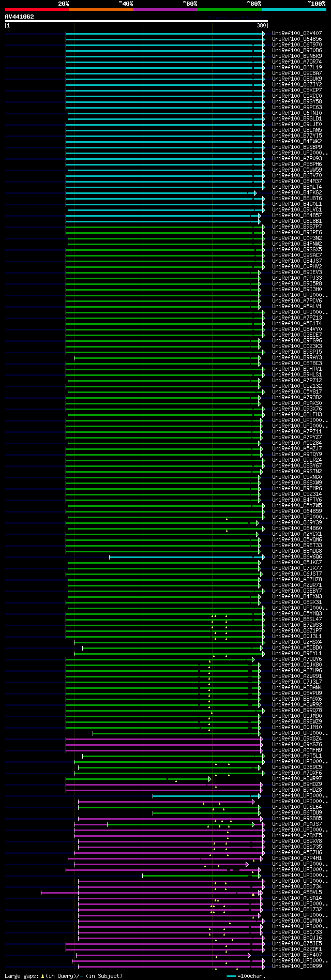This screenshot has width=331, height=980.
Task: Select the UniRef100_A2YCX1 label
Action: (297, 534)
